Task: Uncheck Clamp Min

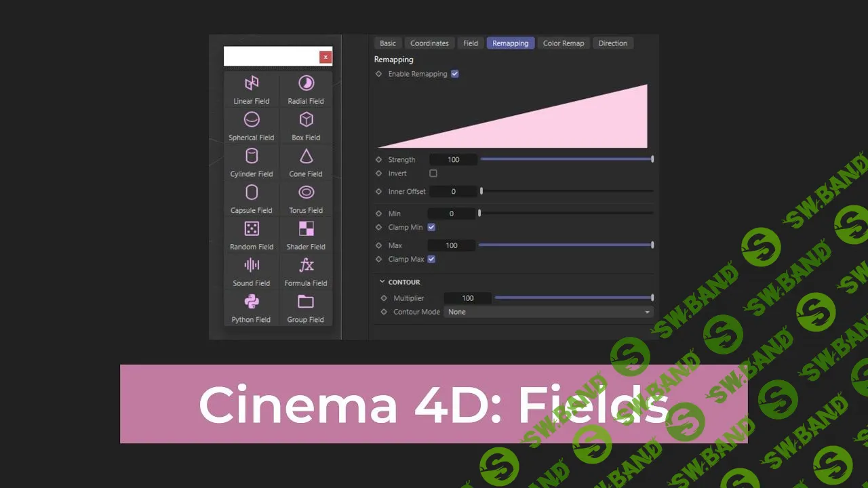Action: point(431,227)
